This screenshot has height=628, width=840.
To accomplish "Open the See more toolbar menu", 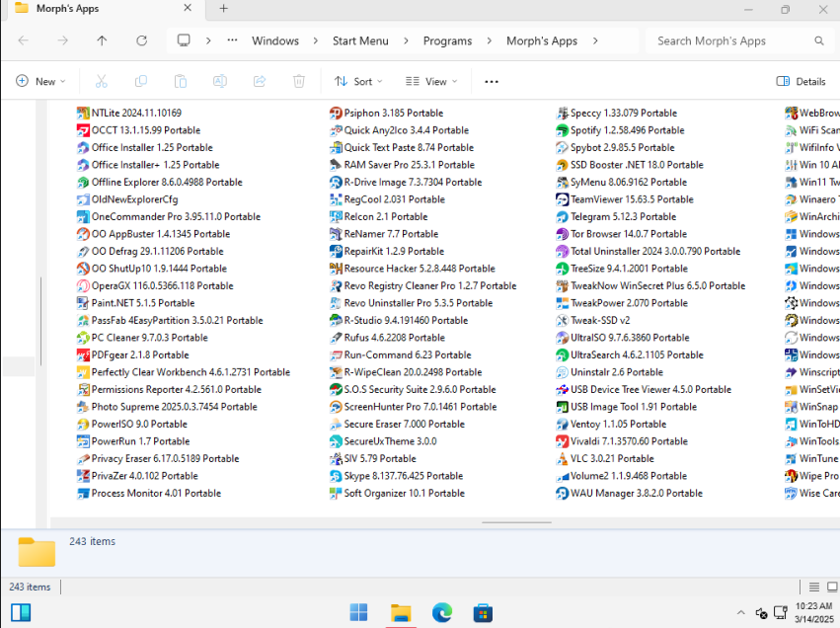I will coord(492,81).
